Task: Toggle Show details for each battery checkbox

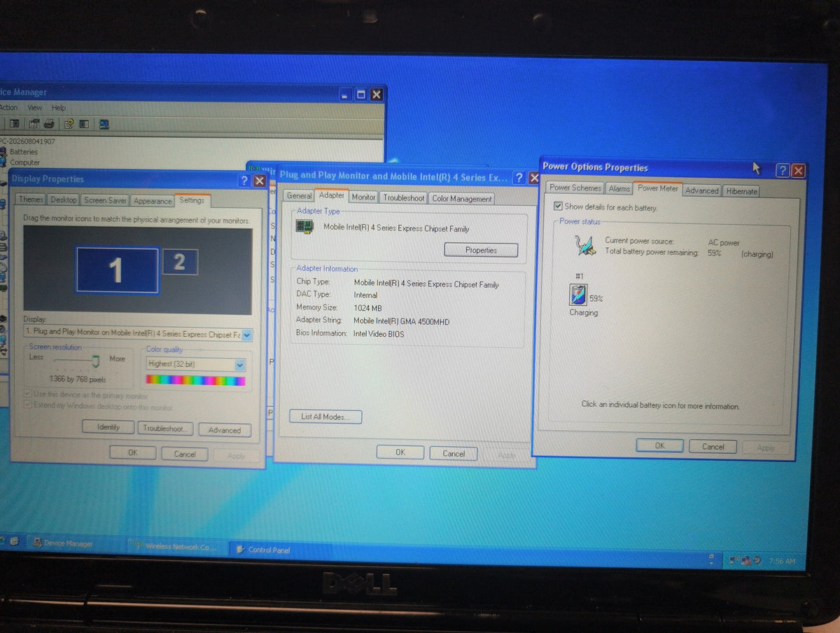Action: 558,207
